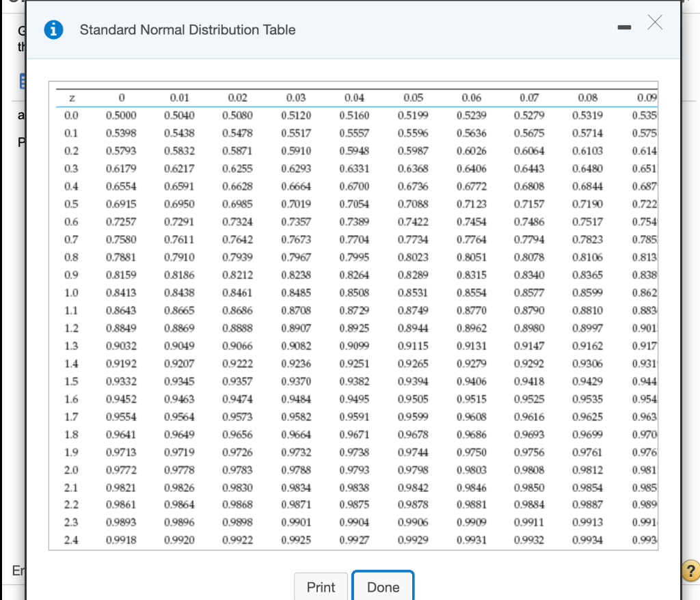The height and width of the screenshot is (600, 700).
Task: Click table value 0.9901
Action: pyautogui.click(x=297, y=522)
